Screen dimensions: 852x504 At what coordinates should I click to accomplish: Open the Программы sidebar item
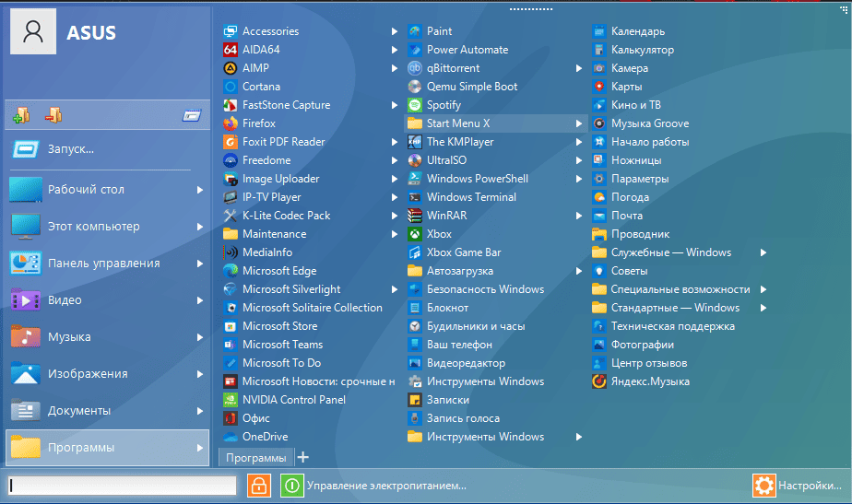[x=108, y=448]
